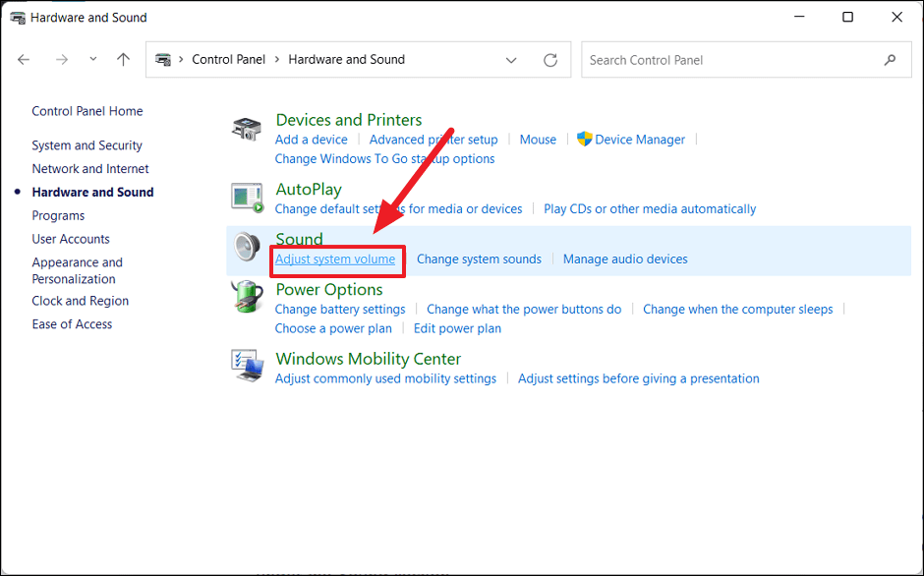Click the address bar Control Panel icon
The width and height of the screenshot is (924, 576).
coord(163,60)
